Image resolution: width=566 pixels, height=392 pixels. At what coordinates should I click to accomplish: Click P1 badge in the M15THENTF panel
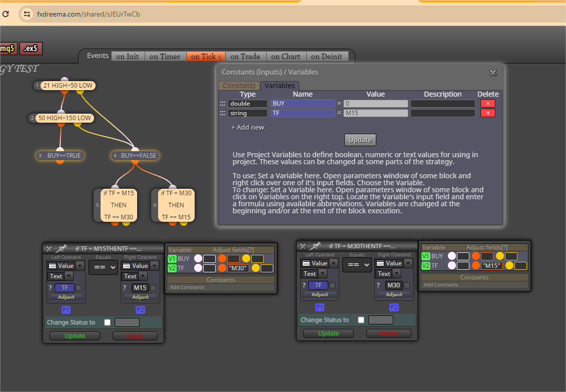66,310
